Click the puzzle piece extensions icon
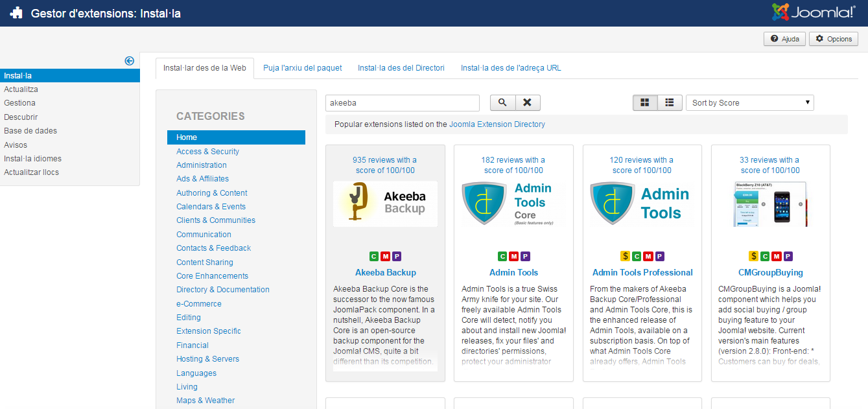Image resolution: width=868 pixels, height=409 pixels. coord(16,13)
